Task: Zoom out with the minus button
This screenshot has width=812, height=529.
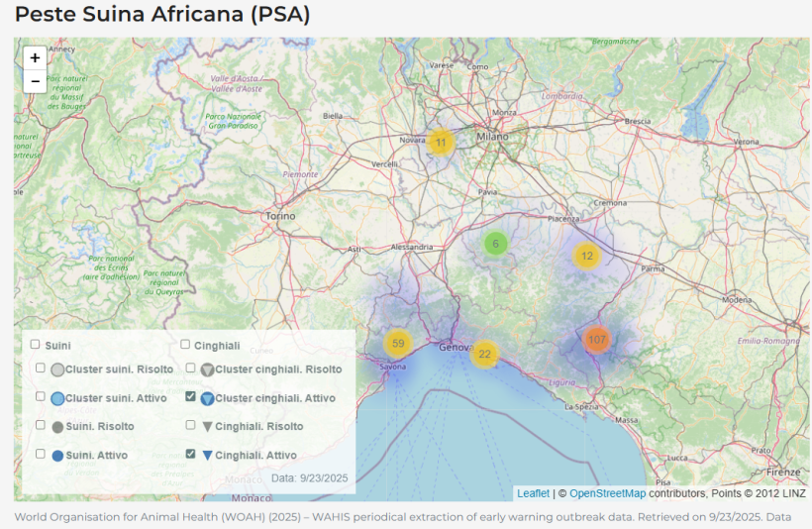Action: tap(35, 81)
